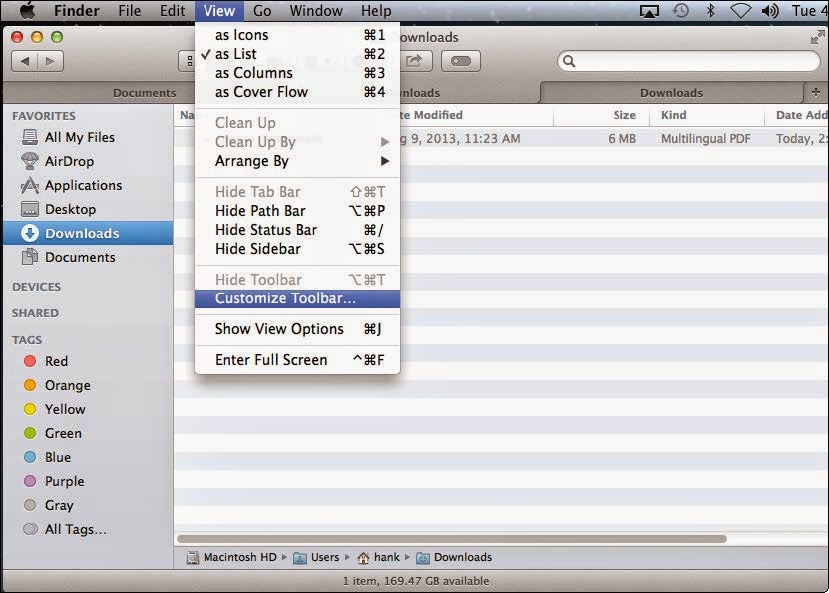
Task: Click hank home folder in path bar
Action: click(x=379, y=558)
